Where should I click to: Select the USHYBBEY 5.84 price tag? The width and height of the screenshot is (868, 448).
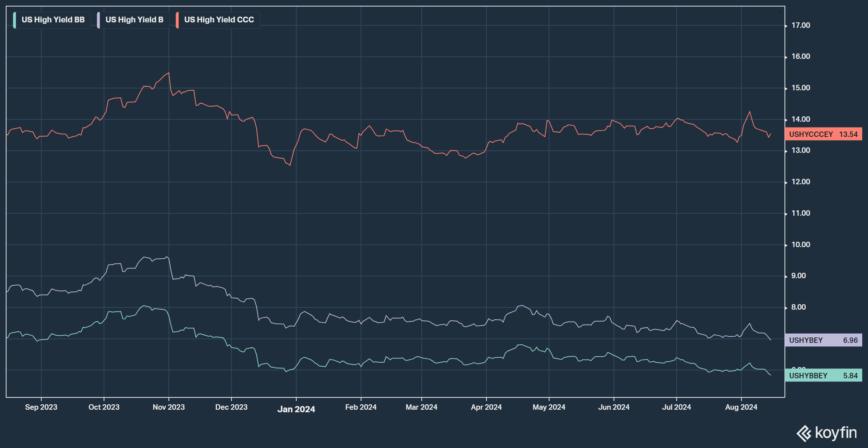823,376
